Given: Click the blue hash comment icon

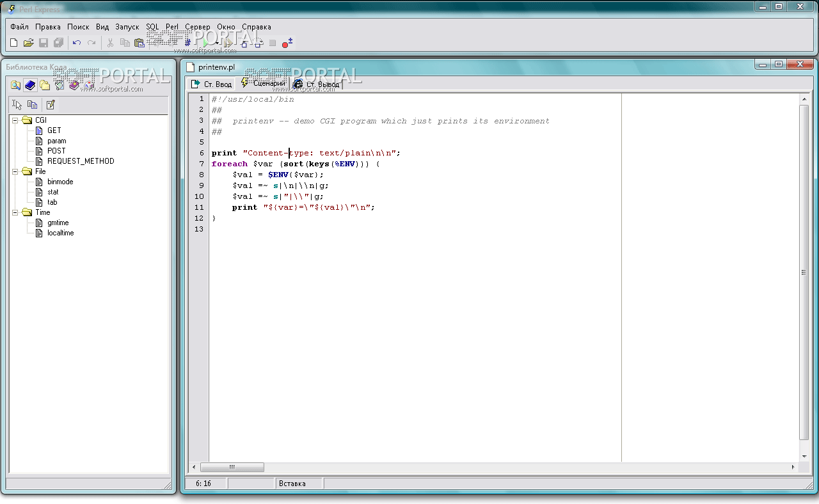Looking at the screenshot, I should tap(188, 43).
